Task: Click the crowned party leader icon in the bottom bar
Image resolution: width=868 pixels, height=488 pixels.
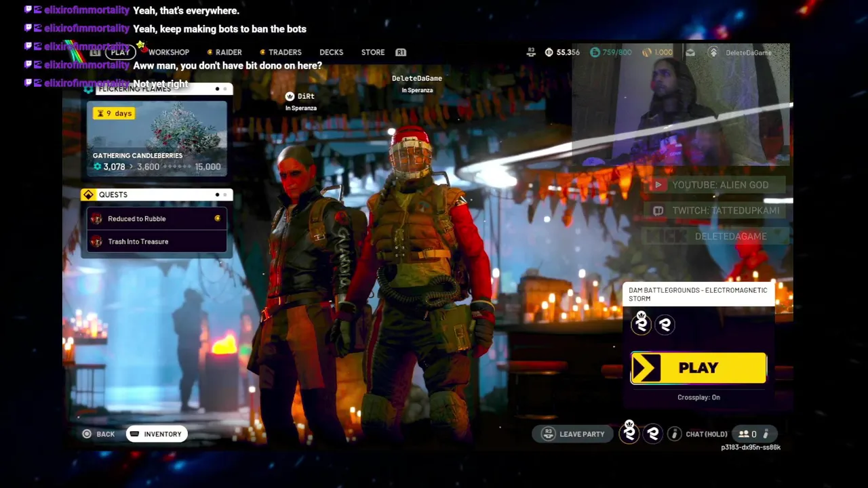Action: 630,432
